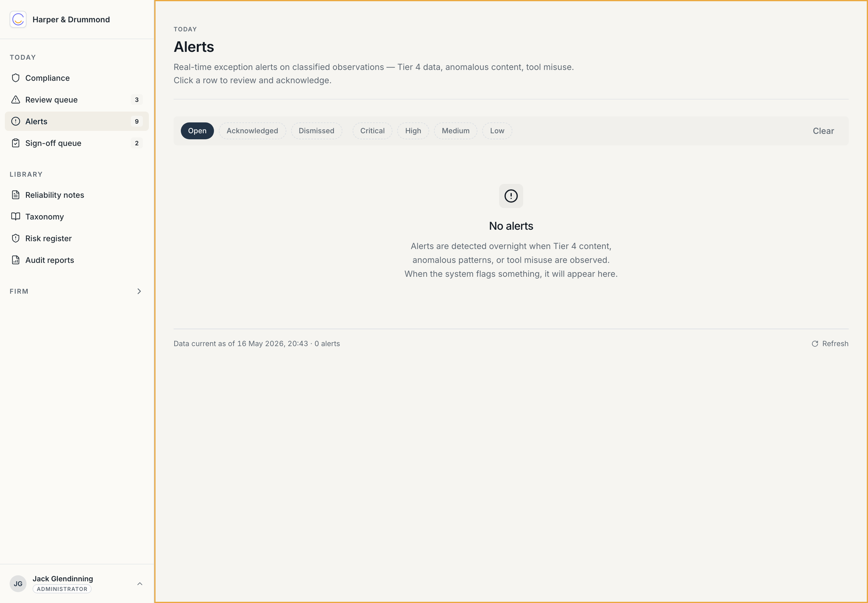Screen dimensions: 868x603
Task: Open the Risk register
Action: [x=77, y=238]
